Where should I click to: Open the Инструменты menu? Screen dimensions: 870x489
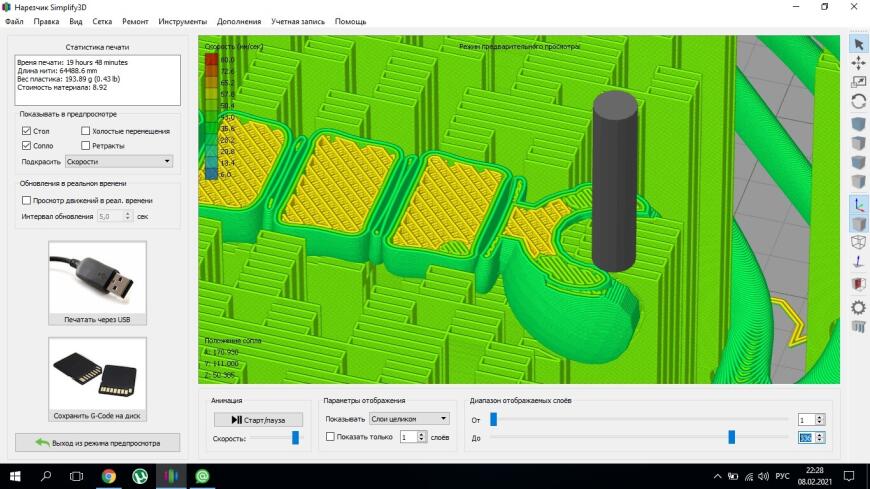tap(183, 21)
